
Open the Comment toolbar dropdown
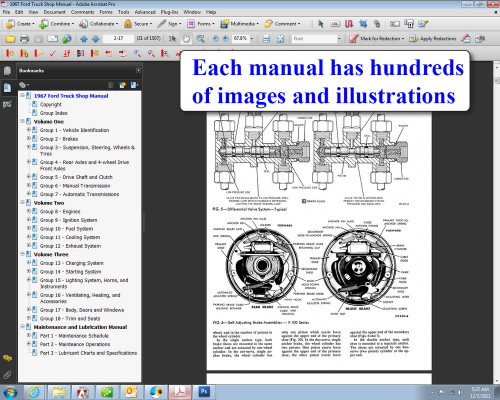coord(282,24)
